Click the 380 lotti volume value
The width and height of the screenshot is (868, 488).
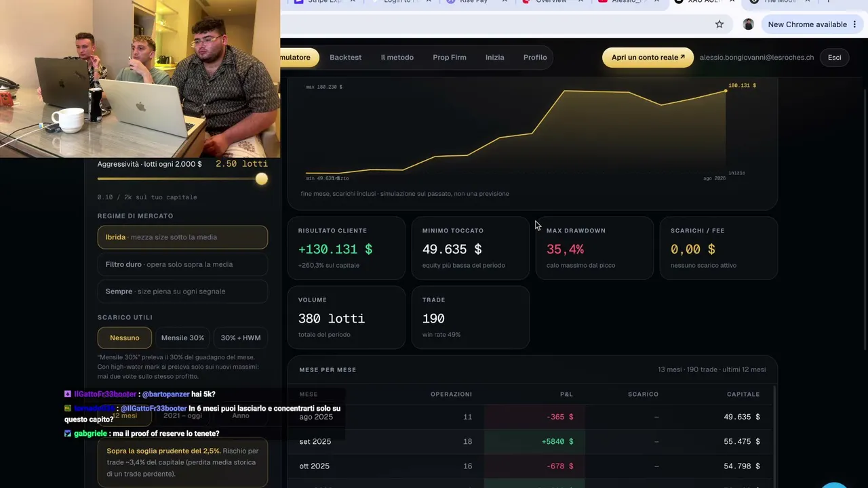pos(332,319)
